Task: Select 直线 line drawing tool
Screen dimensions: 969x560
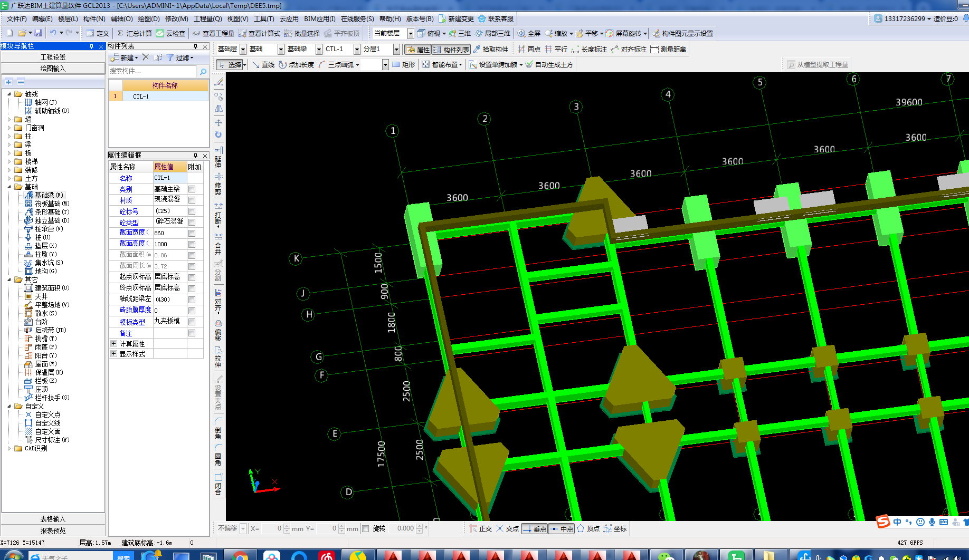Action: tap(263, 64)
